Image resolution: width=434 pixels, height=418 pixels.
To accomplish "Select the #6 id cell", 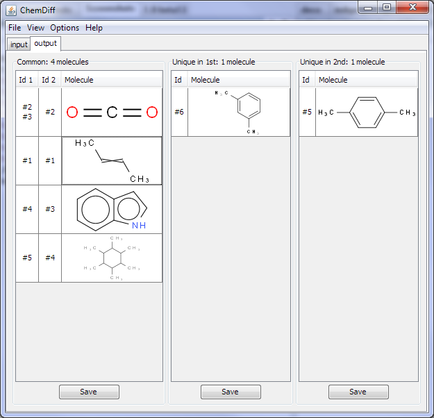I will pyautogui.click(x=180, y=112).
